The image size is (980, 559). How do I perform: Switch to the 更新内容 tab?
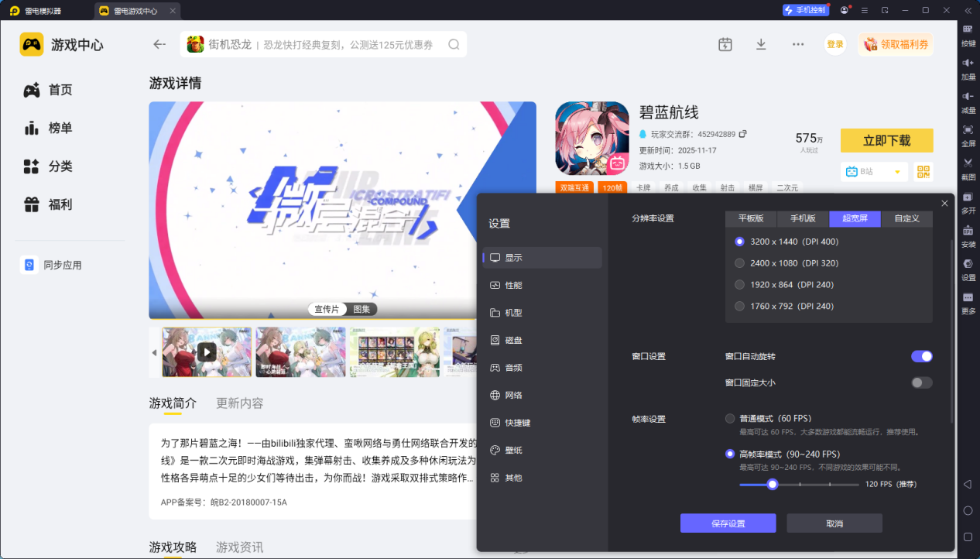(241, 403)
